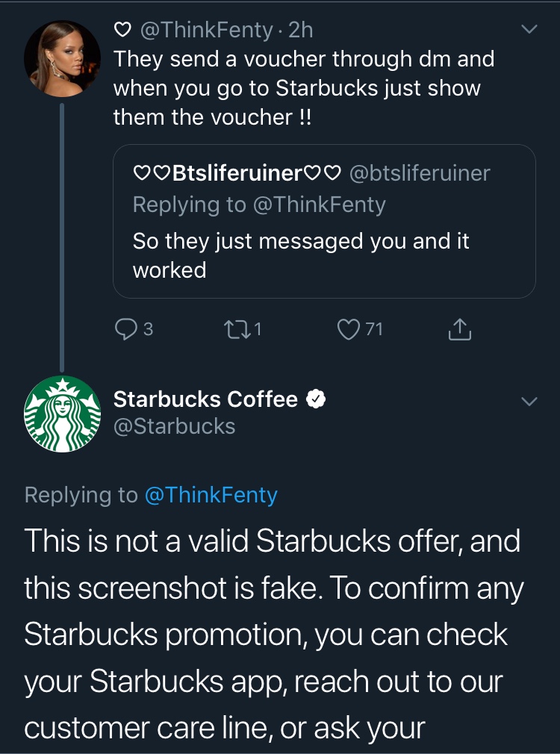This screenshot has height=754, width=560.
Task: Open the quoted "So they just messaged you" tweet
Action: 324,255
